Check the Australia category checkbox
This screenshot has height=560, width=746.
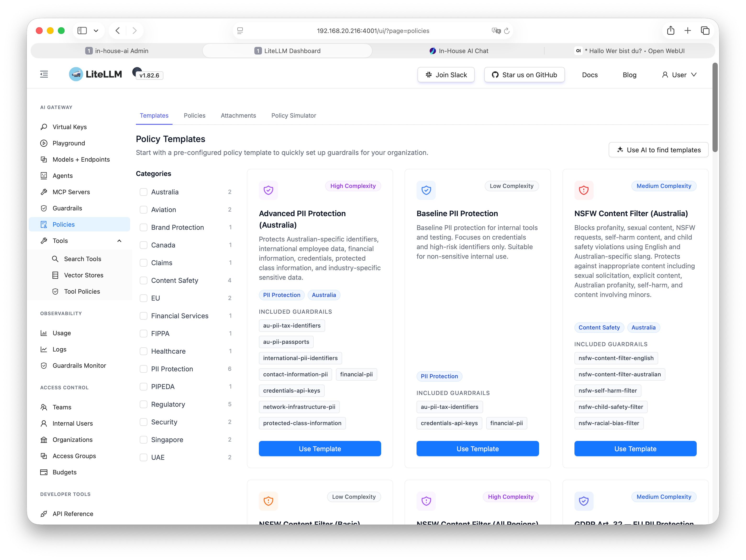(144, 192)
